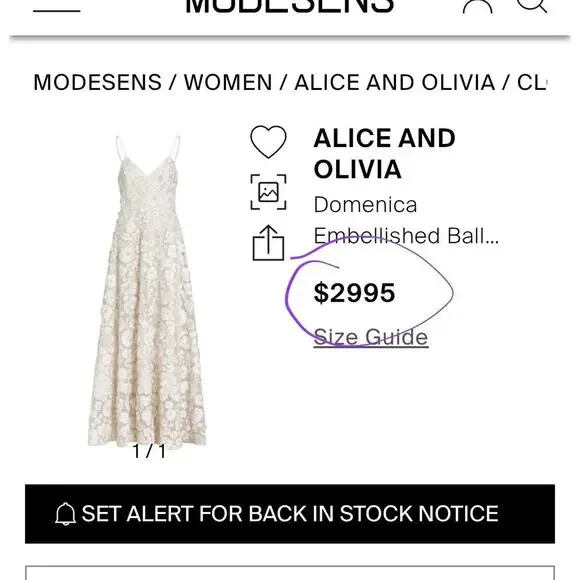Open the visual image search icon
This screenshot has height=580, width=580.
tap(269, 192)
